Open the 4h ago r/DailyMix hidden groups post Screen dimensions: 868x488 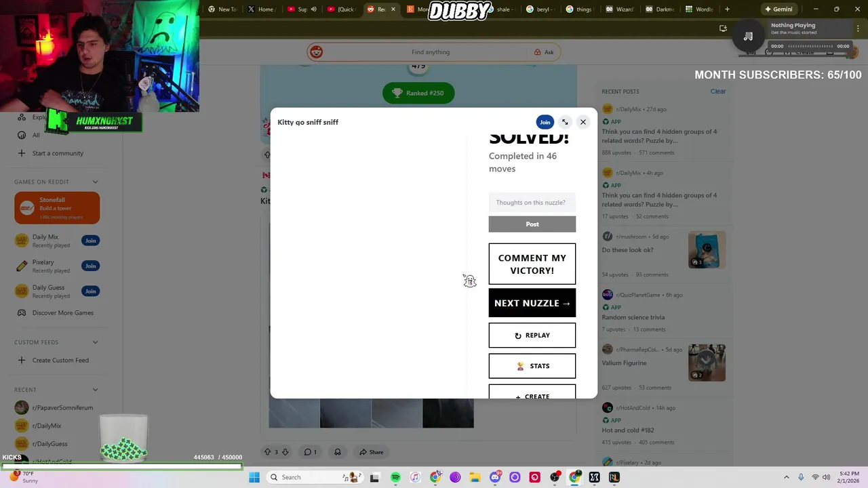tap(659, 200)
